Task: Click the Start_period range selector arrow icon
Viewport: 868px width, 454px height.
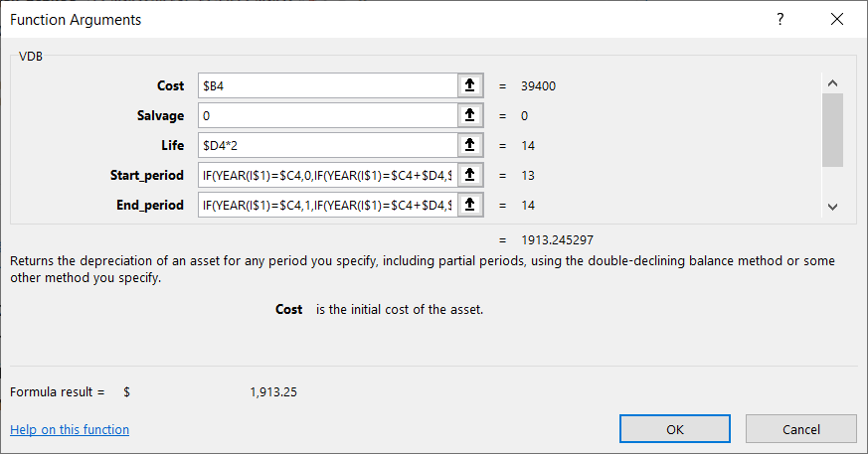Action: [x=470, y=175]
